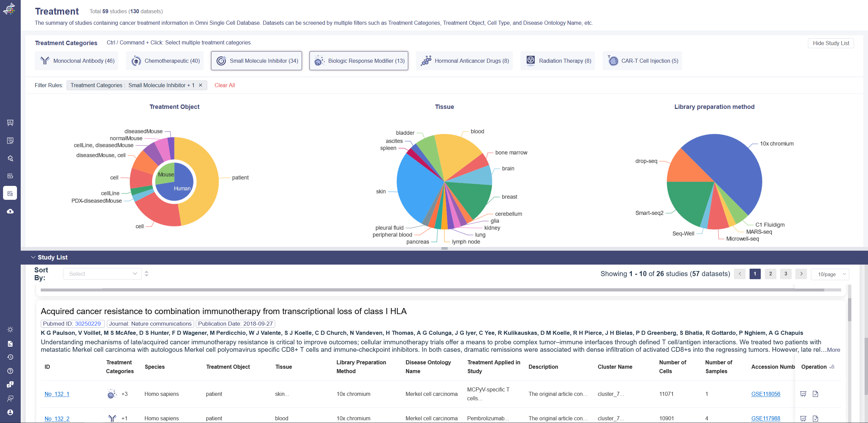Screen dimensions: 868x423
Task: Toggle the sun theme icon
Action: tap(10, 329)
